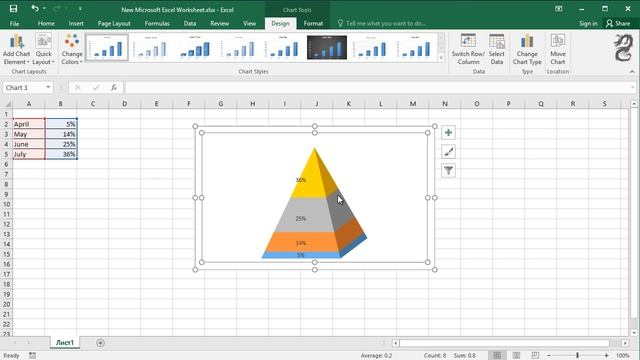Click the horizontal scrollbar right arrow
The height and width of the screenshot is (360, 640).
click(x=625, y=343)
